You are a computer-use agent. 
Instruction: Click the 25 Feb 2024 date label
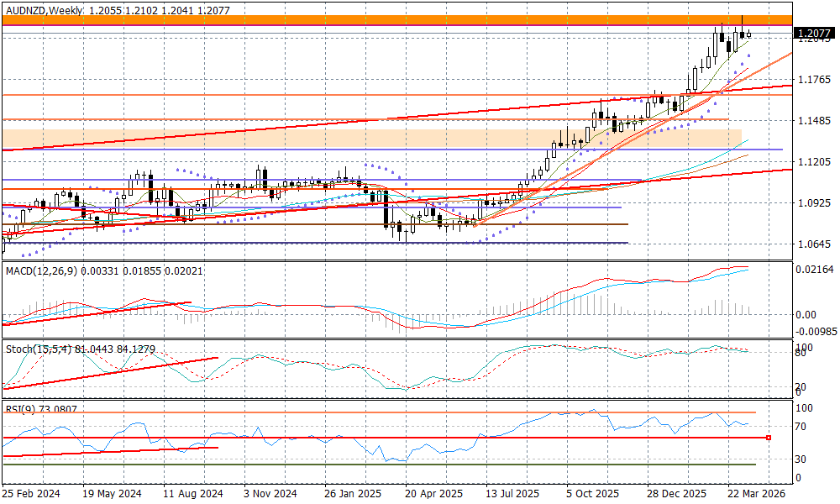click(x=31, y=494)
